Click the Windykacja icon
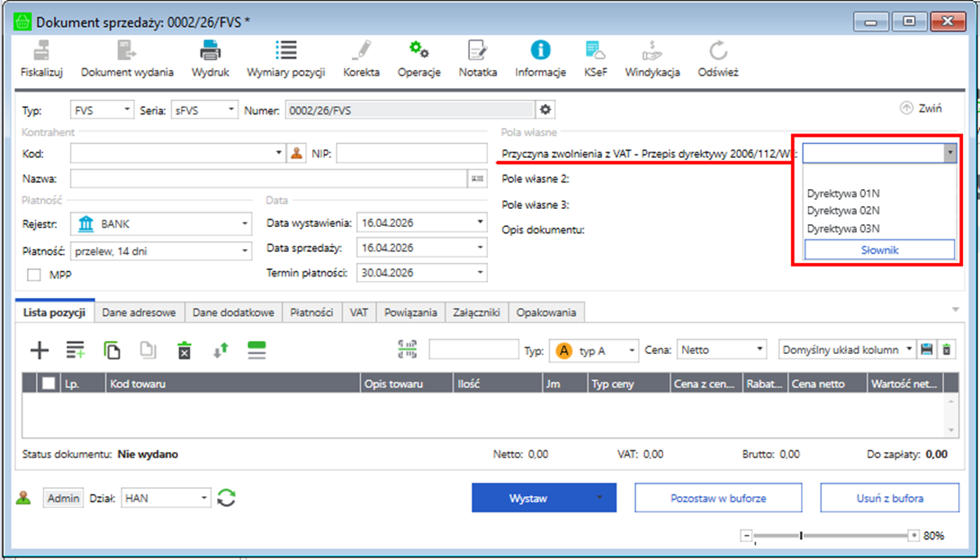Screen dimensions: 980x560 tap(652, 51)
